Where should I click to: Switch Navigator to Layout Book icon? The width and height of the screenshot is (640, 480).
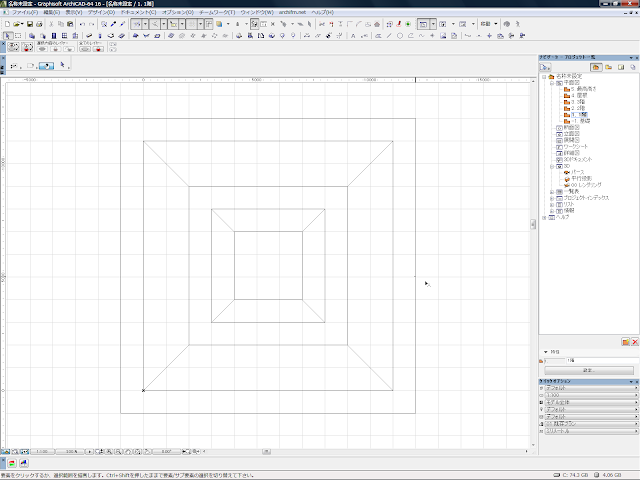[x=621, y=67]
